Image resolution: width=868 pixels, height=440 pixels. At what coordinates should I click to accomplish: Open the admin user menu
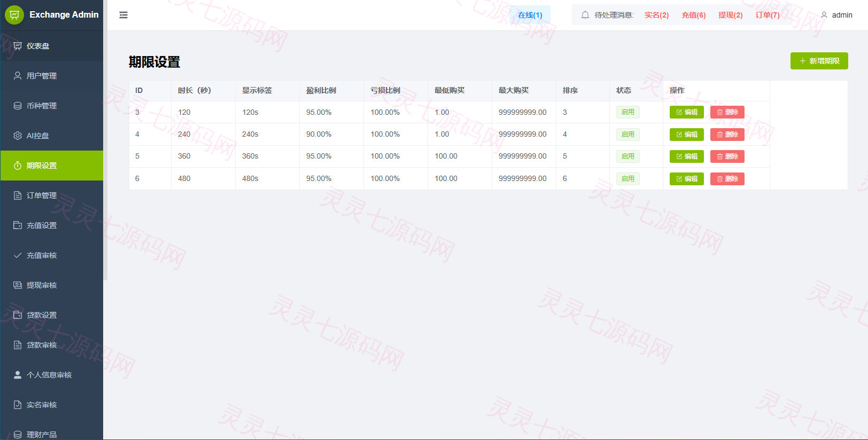(x=836, y=15)
